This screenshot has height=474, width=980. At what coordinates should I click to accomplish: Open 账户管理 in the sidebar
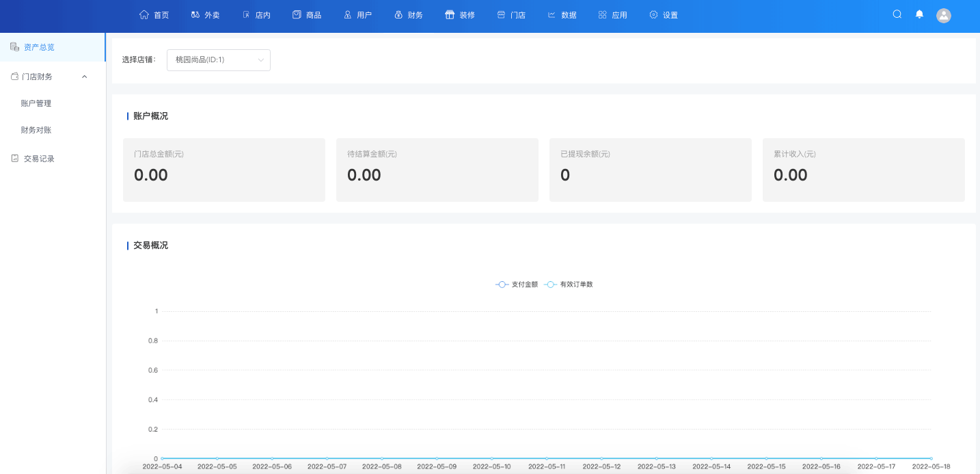36,103
